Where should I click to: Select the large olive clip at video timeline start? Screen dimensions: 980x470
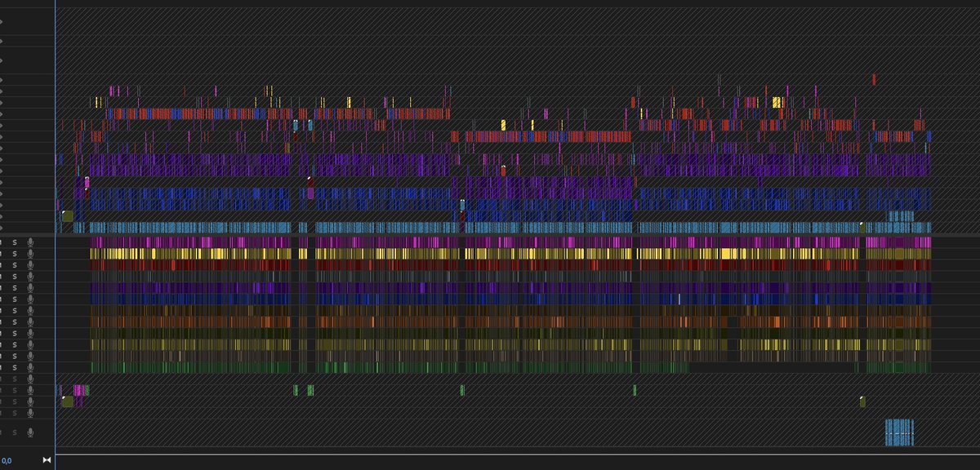point(68,216)
